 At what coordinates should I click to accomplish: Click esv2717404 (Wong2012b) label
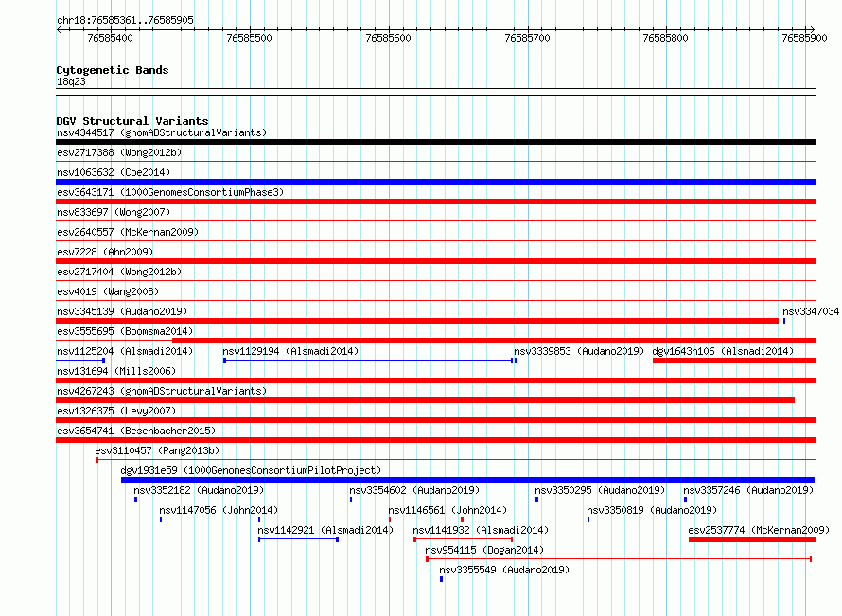pos(119,272)
